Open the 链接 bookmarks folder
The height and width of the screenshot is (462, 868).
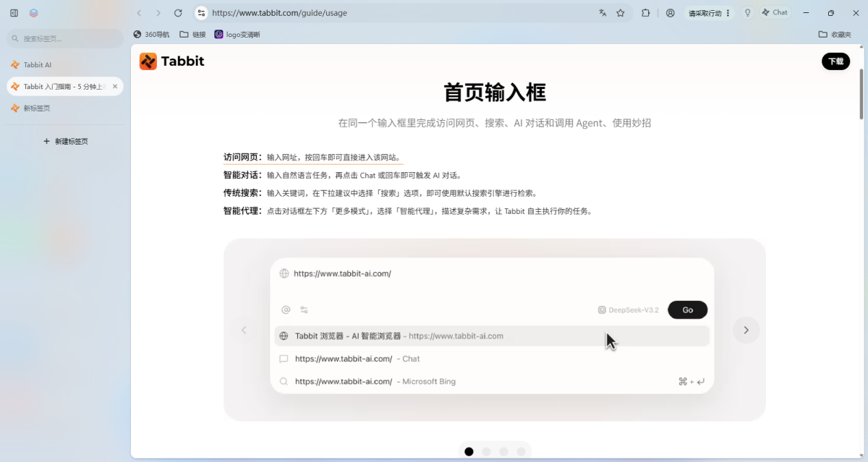[193, 34]
